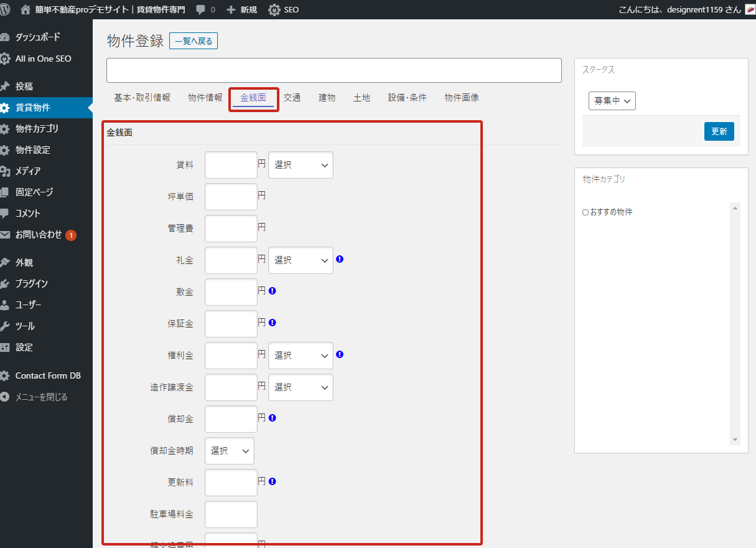Click the 一覧へ戻る button
The image size is (756, 548).
click(x=194, y=42)
